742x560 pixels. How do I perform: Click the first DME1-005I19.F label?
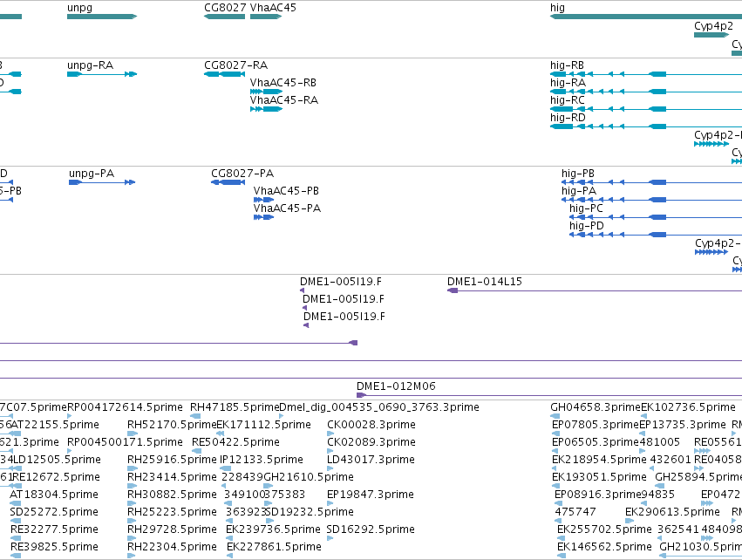(x=341, y=282)
